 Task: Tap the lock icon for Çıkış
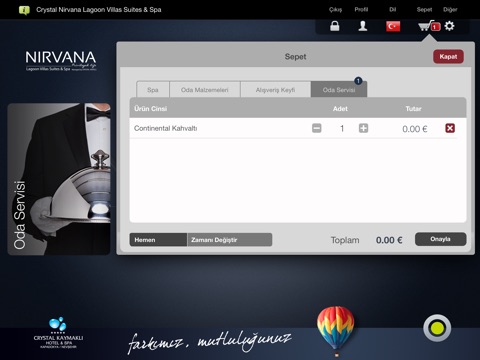click(x=335, y=26)
